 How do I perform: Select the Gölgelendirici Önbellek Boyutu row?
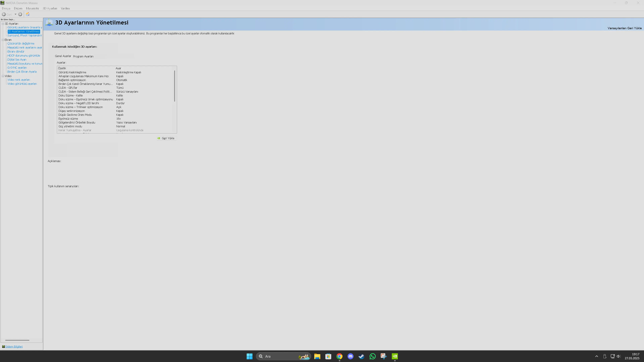click(115, 122)
